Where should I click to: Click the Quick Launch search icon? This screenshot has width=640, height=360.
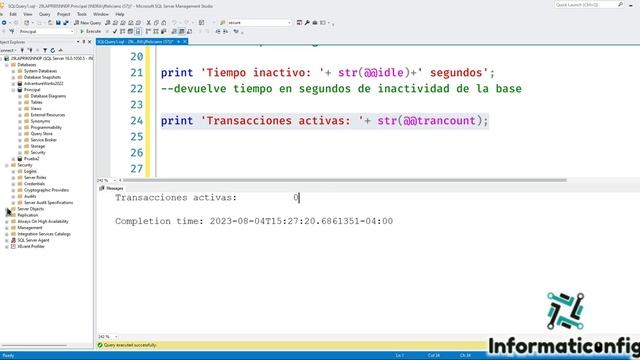620,4
